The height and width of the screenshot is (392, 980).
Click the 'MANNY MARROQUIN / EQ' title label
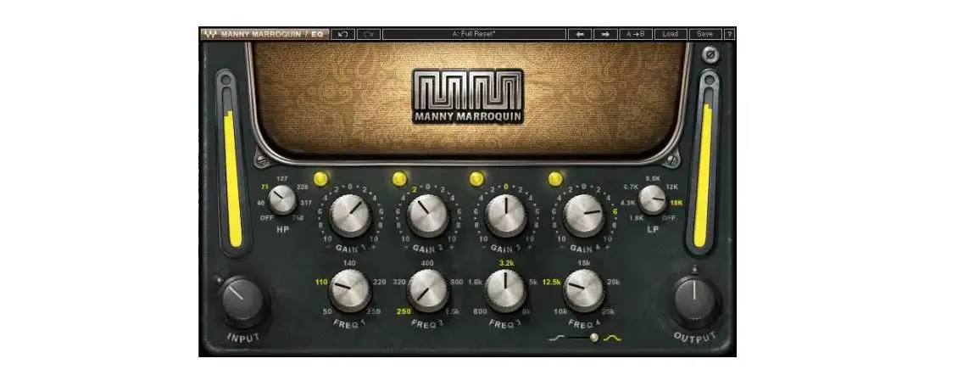[x=272, y=35]
